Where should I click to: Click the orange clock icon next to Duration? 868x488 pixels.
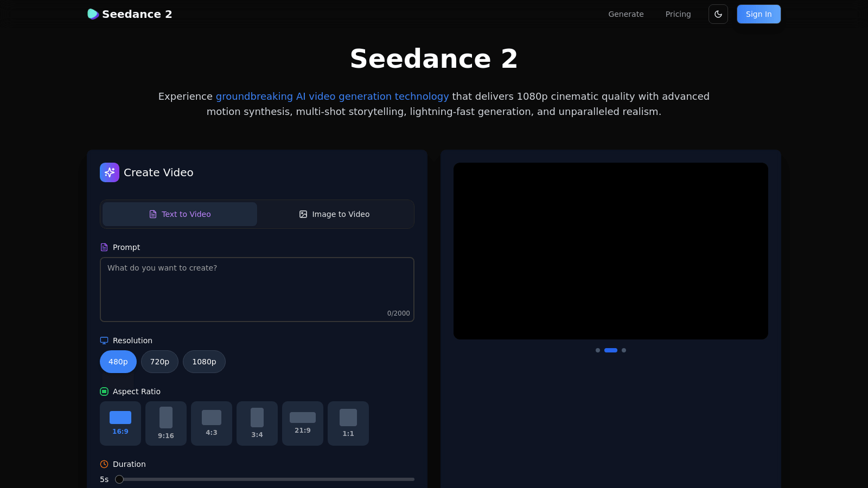[104, 464]
